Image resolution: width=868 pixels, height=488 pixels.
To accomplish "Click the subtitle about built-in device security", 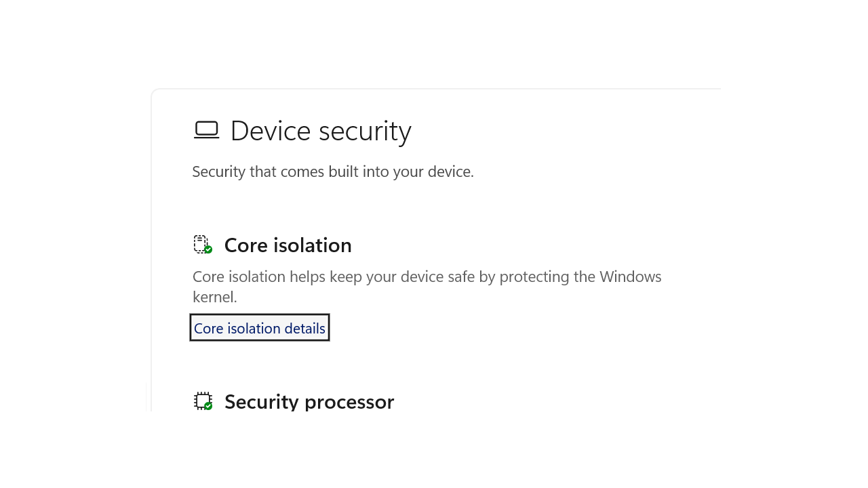I will [333, 171].
